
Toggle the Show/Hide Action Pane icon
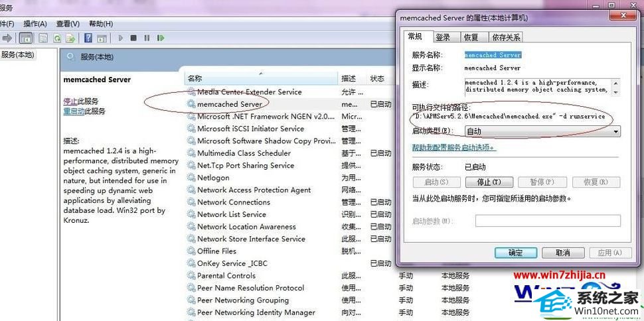[102, 38]
